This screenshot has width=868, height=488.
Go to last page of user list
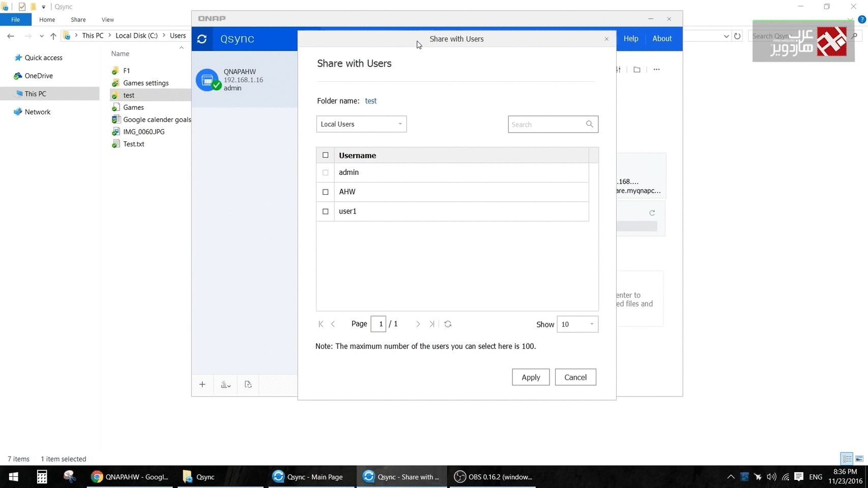pyautogui.click(x=431, y=324)
